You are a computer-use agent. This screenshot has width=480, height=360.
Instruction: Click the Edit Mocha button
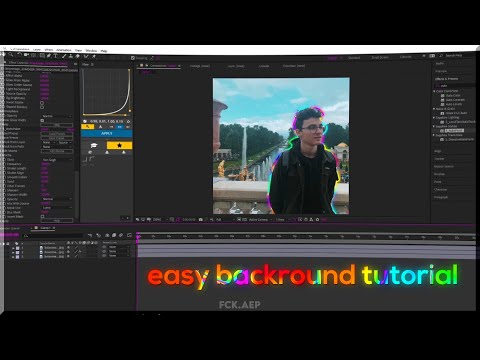[x=57, y=151]
